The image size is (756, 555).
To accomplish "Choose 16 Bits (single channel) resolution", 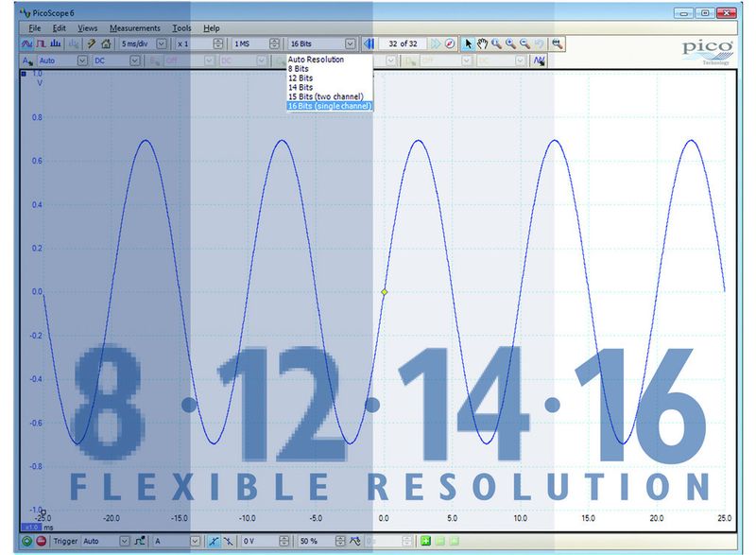I will [x=330, y=106].
